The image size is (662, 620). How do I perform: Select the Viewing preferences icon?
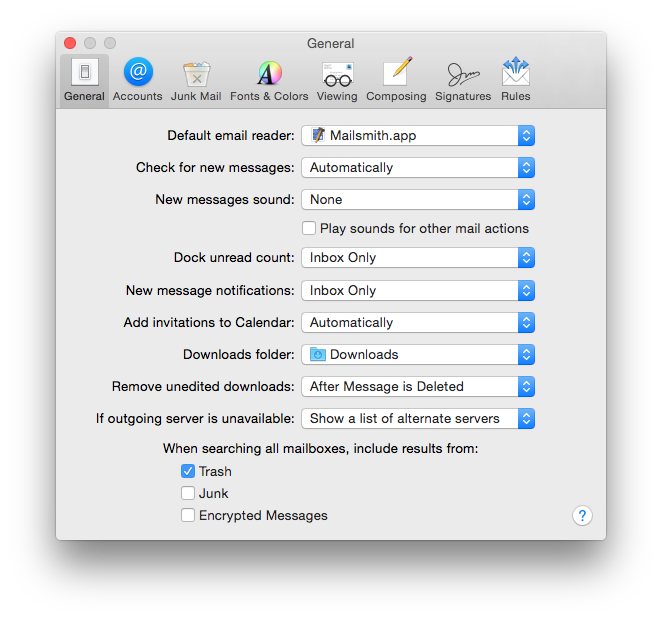click(337, 79)
